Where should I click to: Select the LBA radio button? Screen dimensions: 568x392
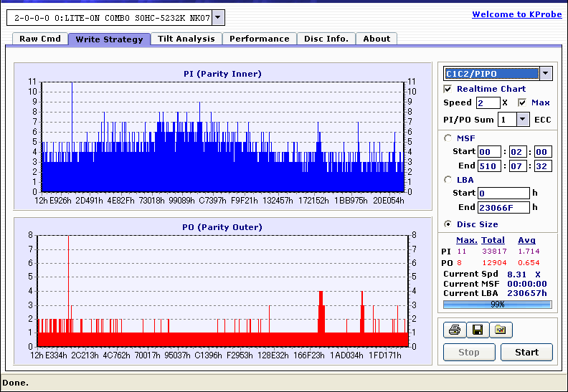coord(448,180)
